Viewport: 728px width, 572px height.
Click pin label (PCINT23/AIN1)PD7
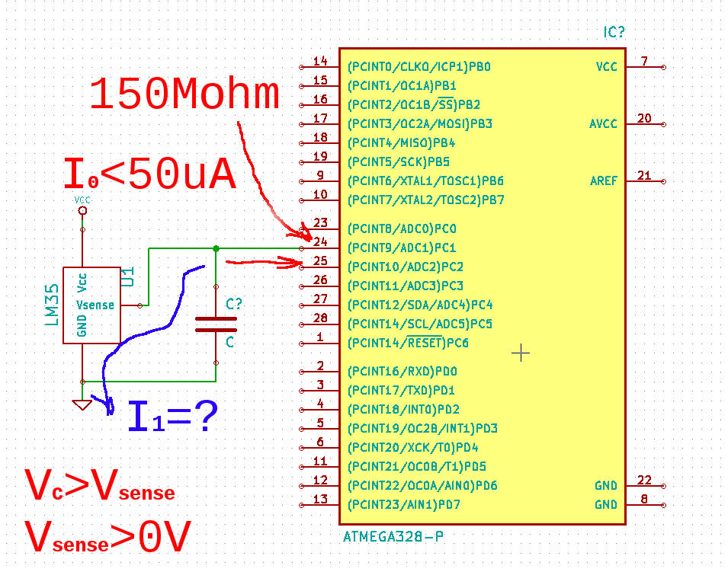click(404, 505)
